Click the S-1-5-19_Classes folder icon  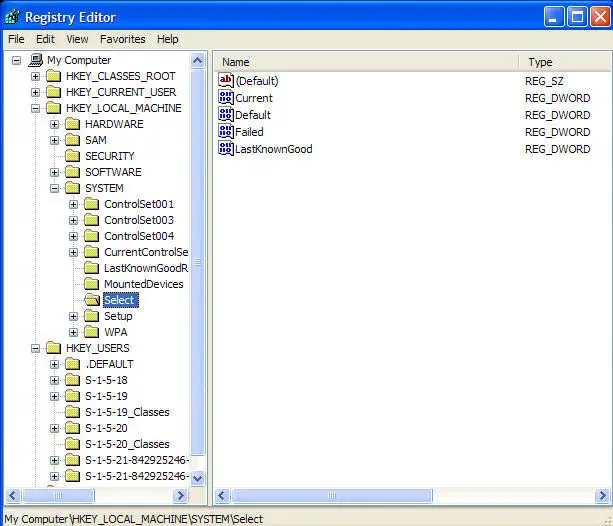(x=72, y=412)
